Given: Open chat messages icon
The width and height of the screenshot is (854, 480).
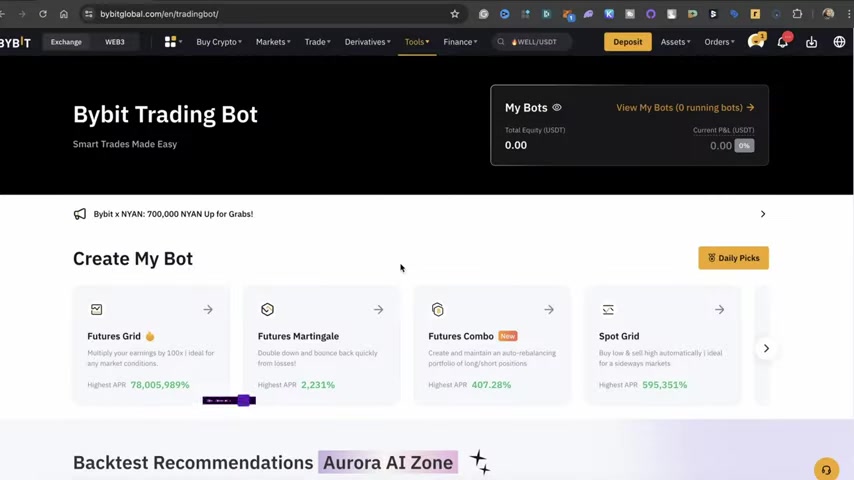Looking at the screenshot, I should (755, 41).
